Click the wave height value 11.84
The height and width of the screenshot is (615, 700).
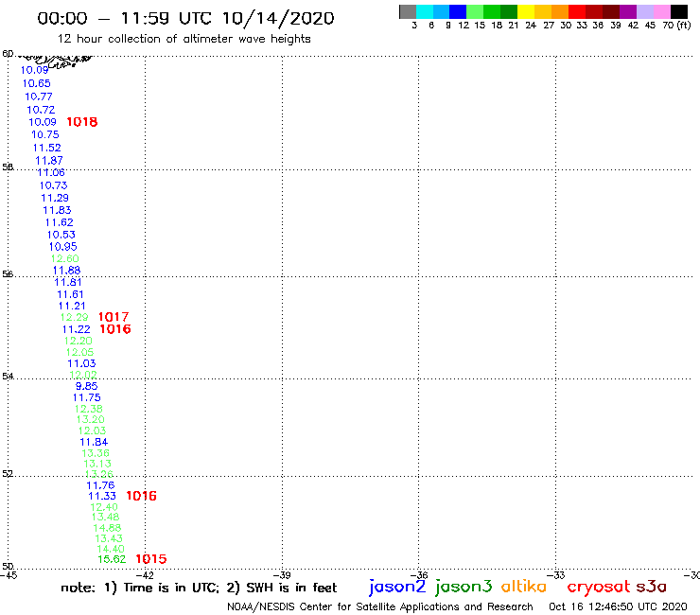tap(94, 442)
